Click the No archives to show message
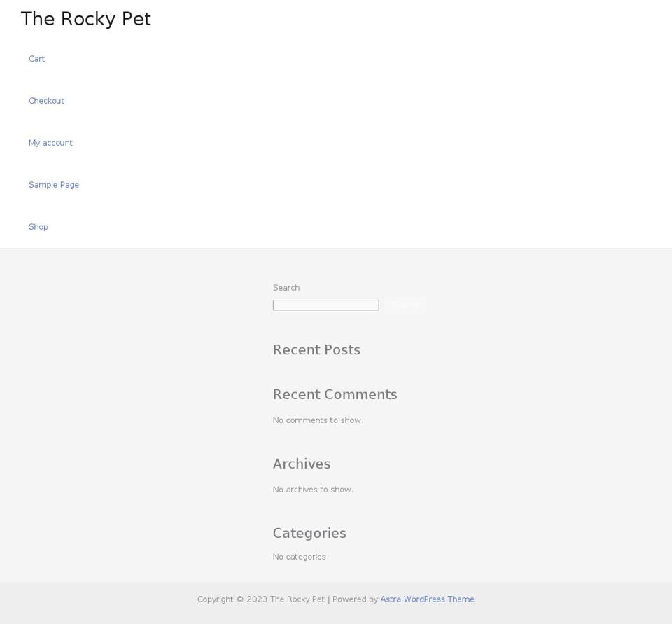 (313, 489)
